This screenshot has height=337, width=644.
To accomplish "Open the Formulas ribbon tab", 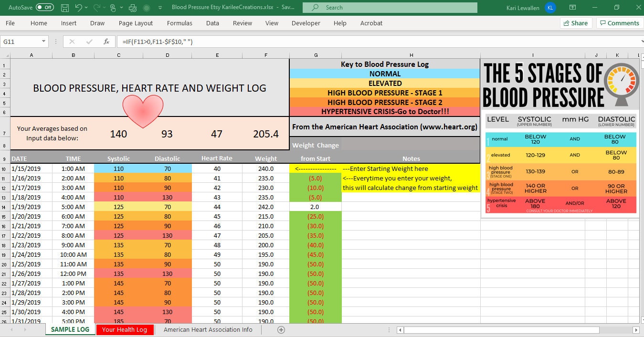I will tap(179, 23).
